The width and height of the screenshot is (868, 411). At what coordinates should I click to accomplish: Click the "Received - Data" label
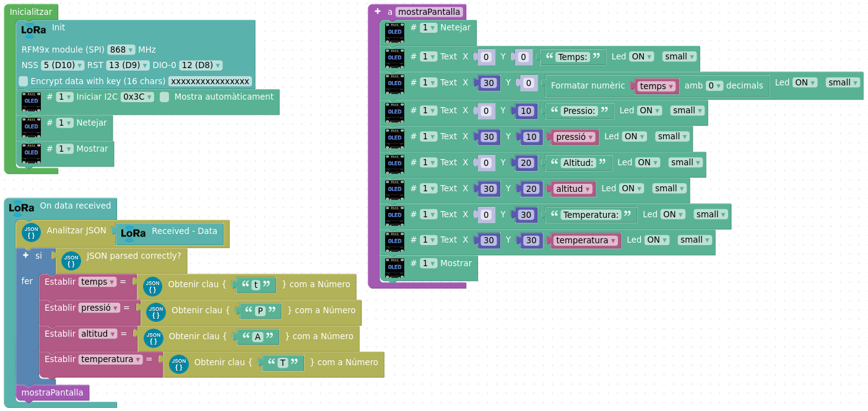pyautogui.click(x=184, y=231)
